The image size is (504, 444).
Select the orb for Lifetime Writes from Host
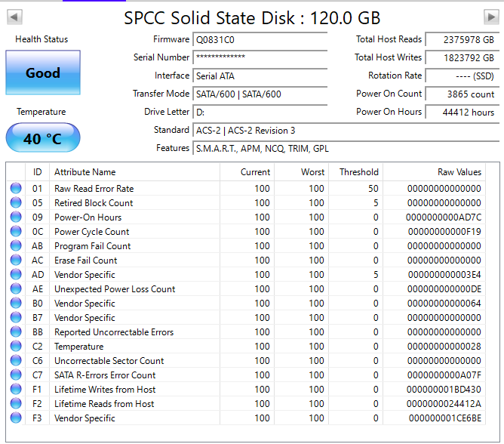(16, 390)
